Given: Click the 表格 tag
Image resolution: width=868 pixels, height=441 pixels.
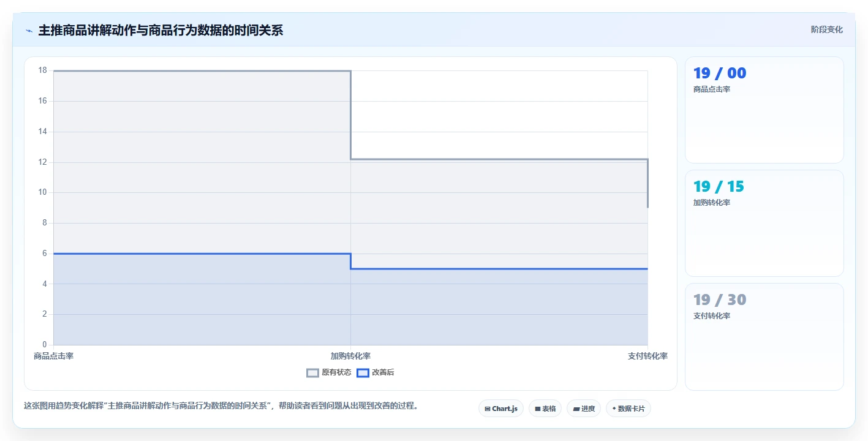Looking at the screenshot, I should pos(545,409).
